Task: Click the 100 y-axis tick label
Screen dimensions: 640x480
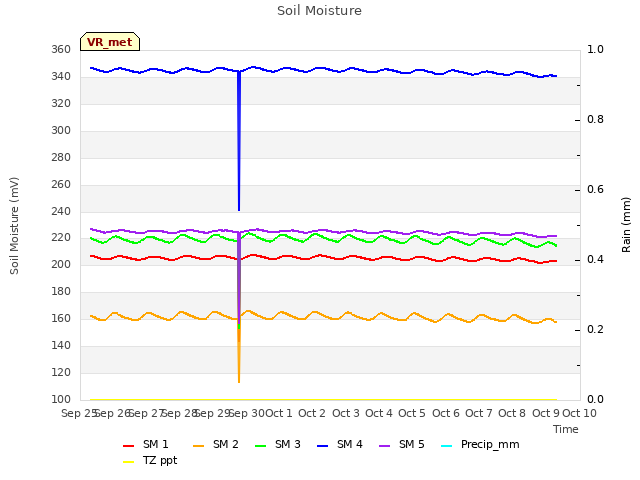Action: pyautogui.click(x=61, y=399)
